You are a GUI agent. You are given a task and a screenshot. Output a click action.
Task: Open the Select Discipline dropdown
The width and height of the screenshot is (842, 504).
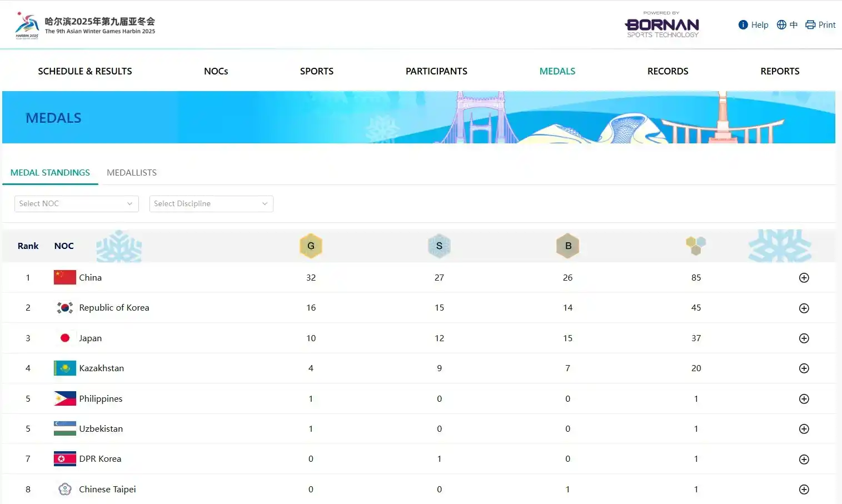click(211, 204)
